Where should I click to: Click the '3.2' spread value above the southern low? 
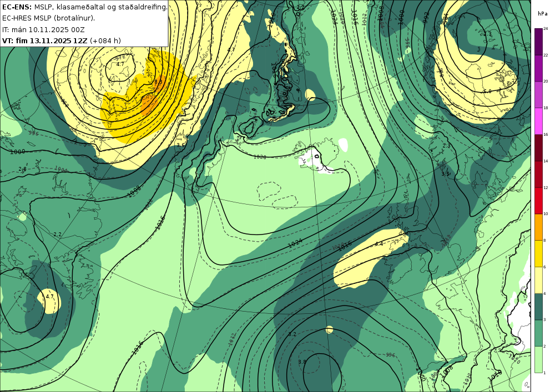[x=292, y=334]
